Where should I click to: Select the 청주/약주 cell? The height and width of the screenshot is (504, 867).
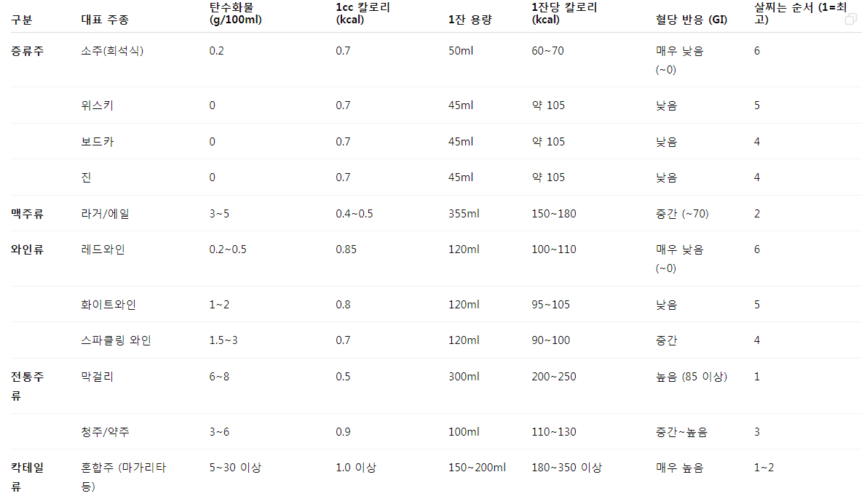[x=105, y=431]
